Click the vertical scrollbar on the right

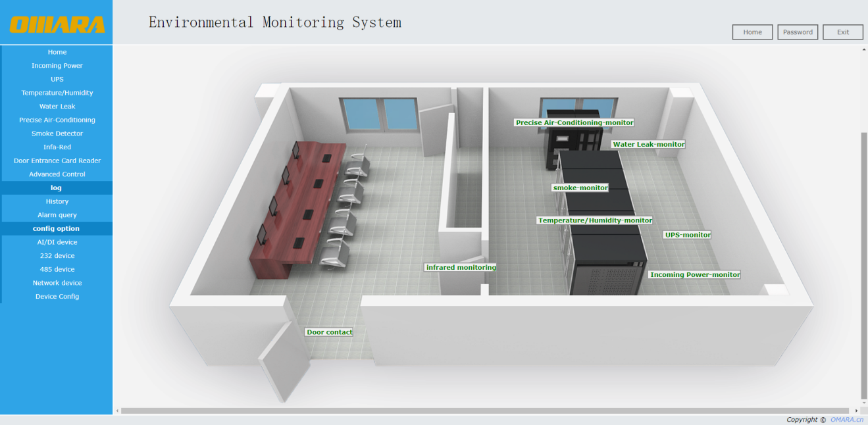click(x=864, y=263)
